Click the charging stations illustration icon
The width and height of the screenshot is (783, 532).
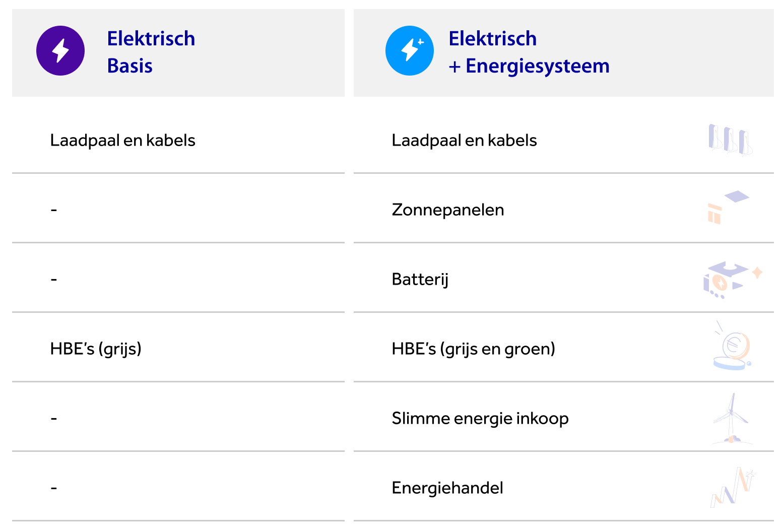(730, 140)
